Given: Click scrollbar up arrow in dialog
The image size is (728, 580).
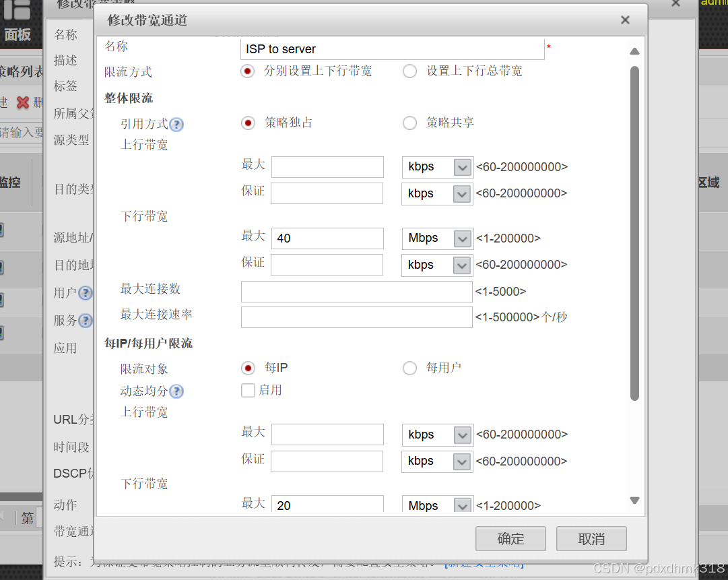Looking at the screenshot, I should [x=634, y=51].
